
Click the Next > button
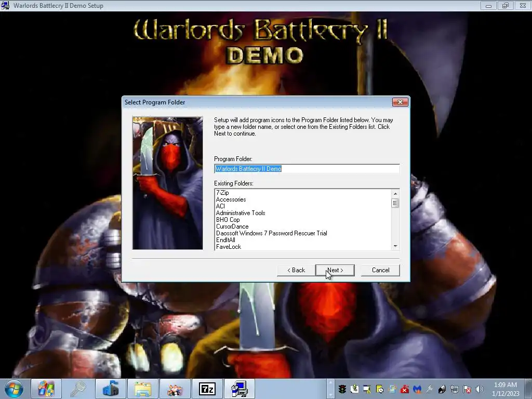[335, 270]
